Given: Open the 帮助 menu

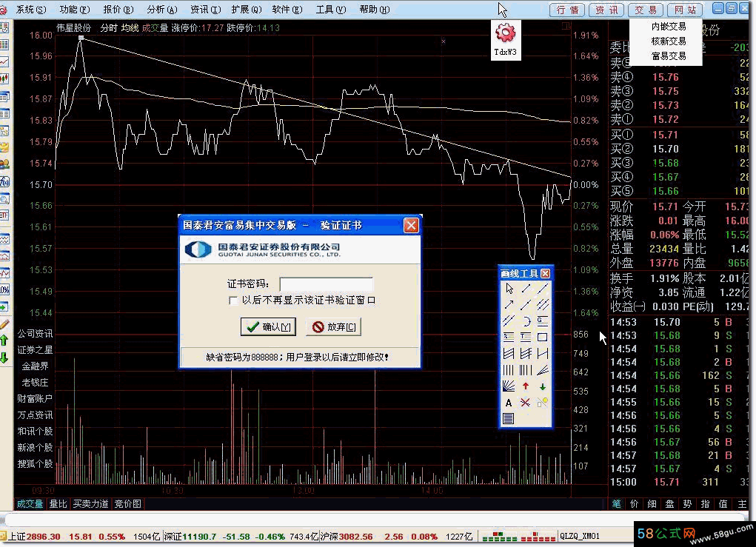Looking at the screenshot, I should 375,9.
